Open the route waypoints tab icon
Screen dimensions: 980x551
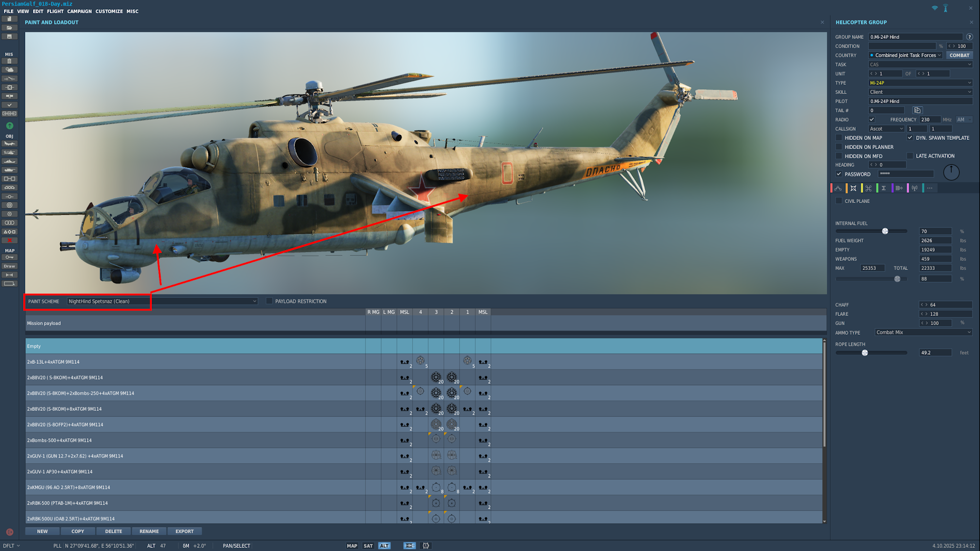click(838, 188)
